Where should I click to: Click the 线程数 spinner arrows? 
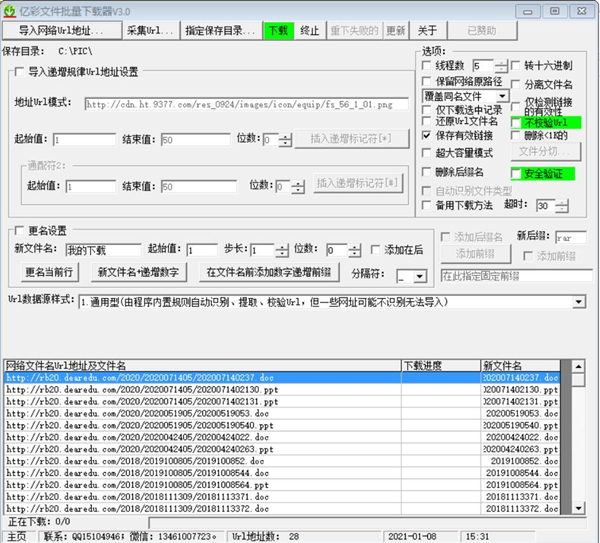point(503,65)
